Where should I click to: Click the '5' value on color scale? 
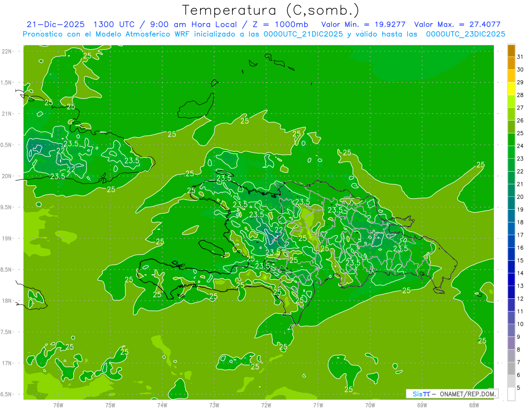[x=519, y=388]
